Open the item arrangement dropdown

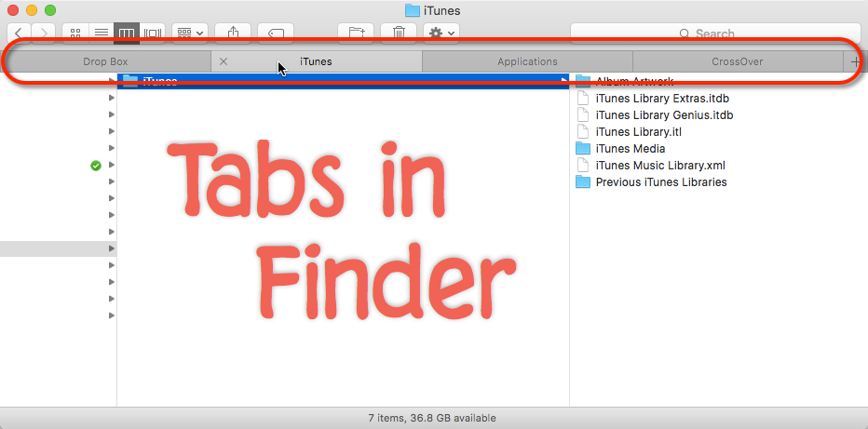click(x=190, y=34)
